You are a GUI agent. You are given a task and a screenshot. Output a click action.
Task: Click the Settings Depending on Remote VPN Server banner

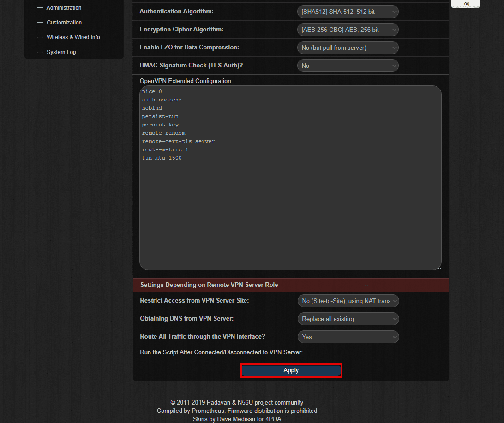pos(291,285)
